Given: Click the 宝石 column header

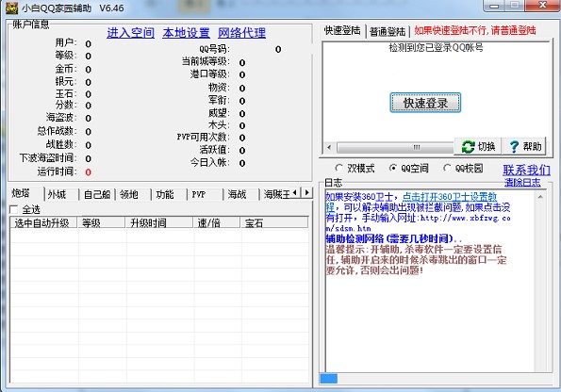Looking at the screenshot, I should (274, 222).
